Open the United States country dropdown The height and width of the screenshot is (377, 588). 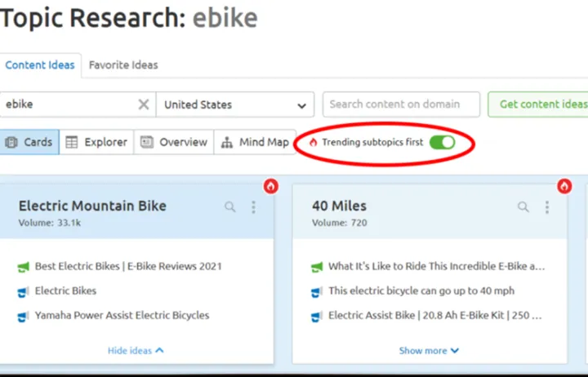[235, 104]
